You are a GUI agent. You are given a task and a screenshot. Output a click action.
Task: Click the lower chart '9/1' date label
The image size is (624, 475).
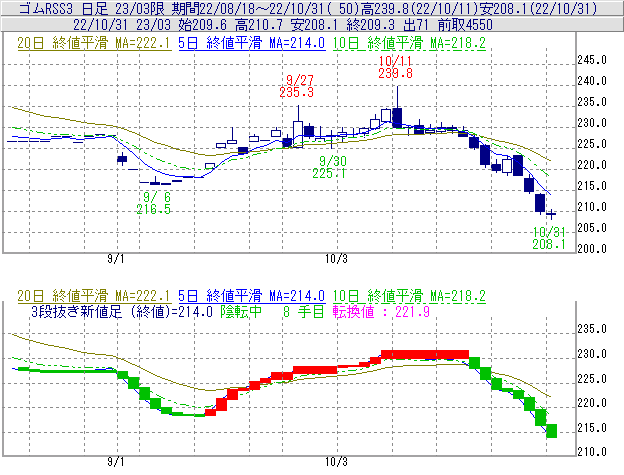(116, 462)
